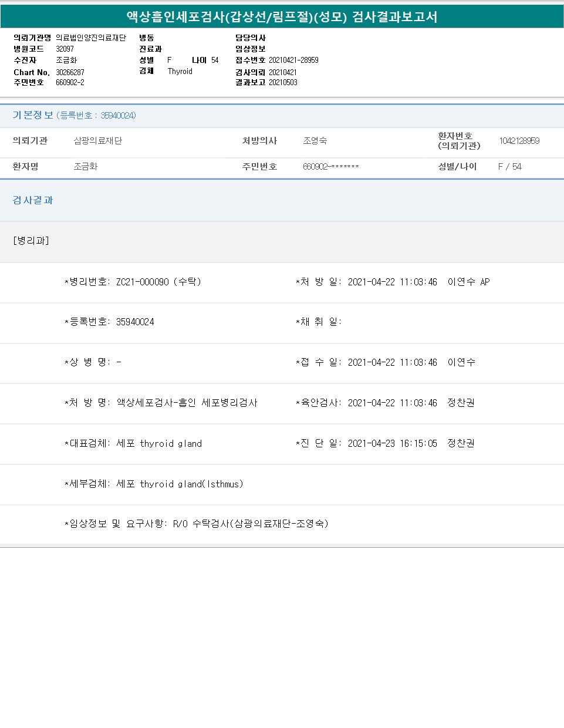
Task: Click the reception number 20210421-28959
Action: 293,60
